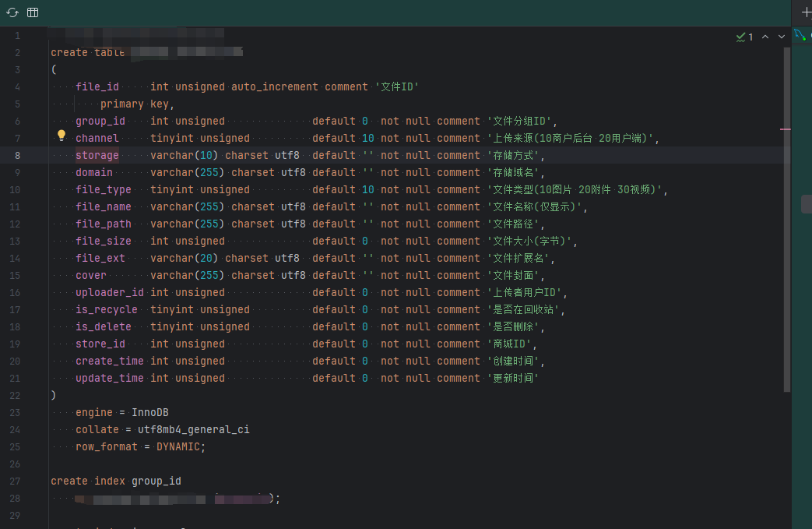This screenshot has height=529, width=812.
Task: Click the comment '存储域名' string
Action: pos(513,172)
